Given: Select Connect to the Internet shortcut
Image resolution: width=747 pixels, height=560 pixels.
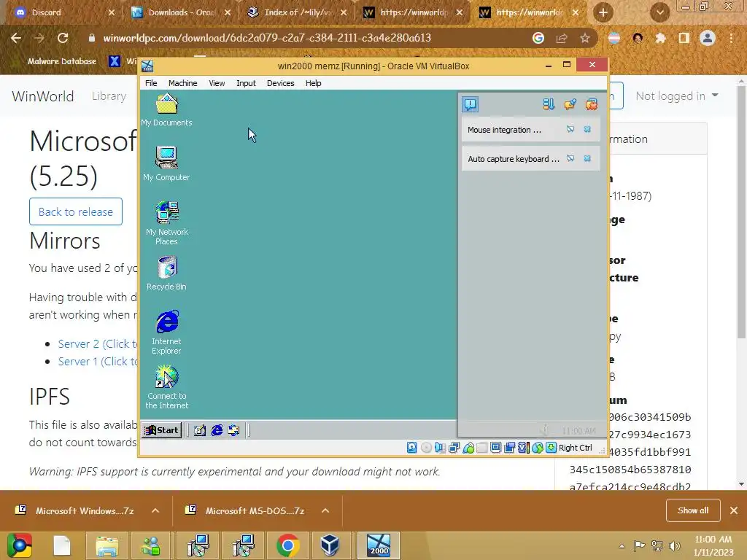Looking at the screenshot, I should [166, 387].
